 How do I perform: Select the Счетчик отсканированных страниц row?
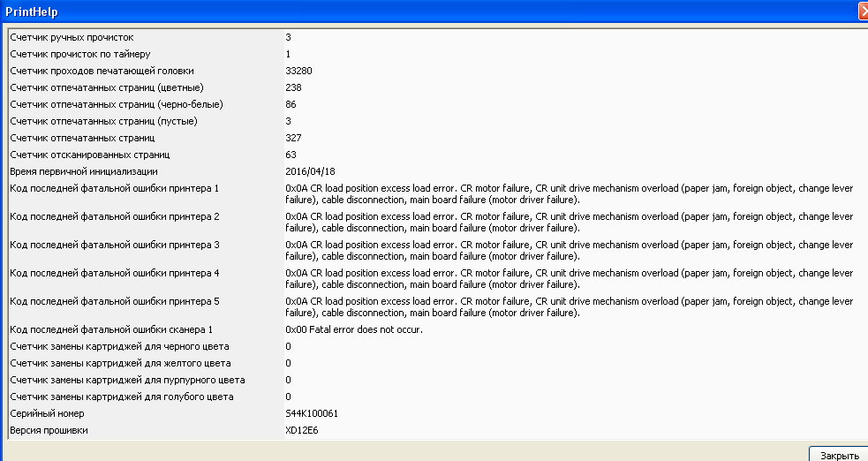point(89,155)
